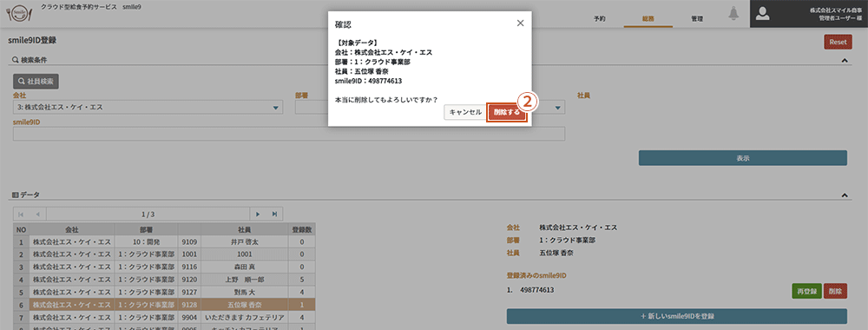The image size is (868, 330).
Task: Click registered ID 498774613 text
Action: (537, 289)
